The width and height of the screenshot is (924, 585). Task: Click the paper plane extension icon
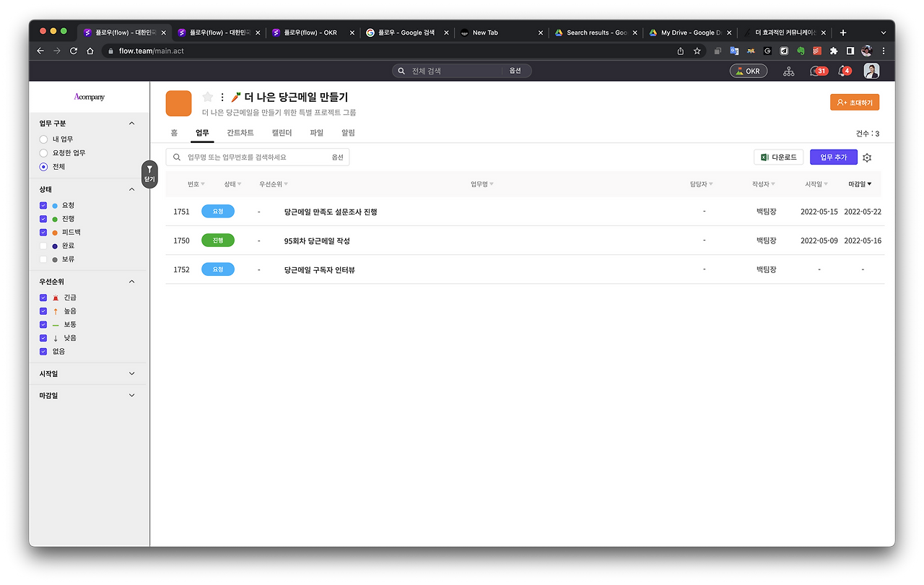[784, 51]
